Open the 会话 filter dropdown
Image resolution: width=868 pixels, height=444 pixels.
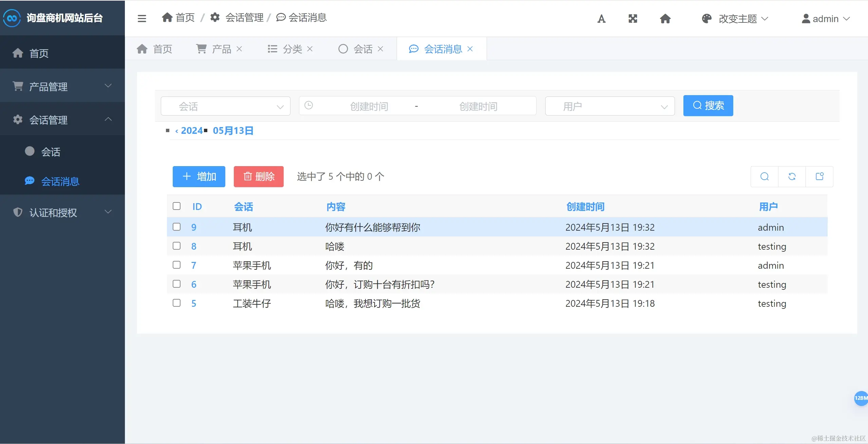pyautogui.click(x=225, y=106)
